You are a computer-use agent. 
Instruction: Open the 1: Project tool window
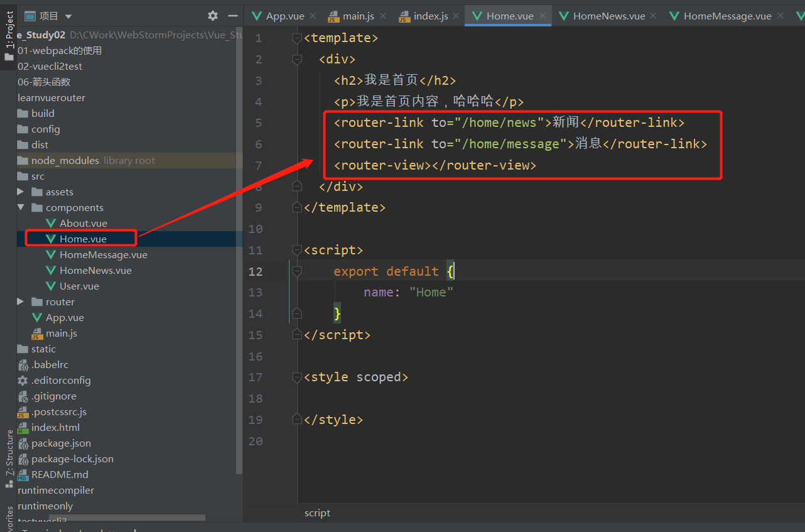click(9, 35)
